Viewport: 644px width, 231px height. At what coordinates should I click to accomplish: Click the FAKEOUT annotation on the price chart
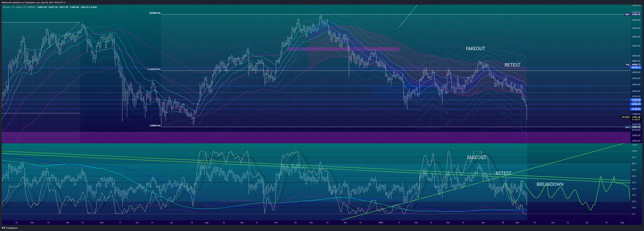(475, 49)
